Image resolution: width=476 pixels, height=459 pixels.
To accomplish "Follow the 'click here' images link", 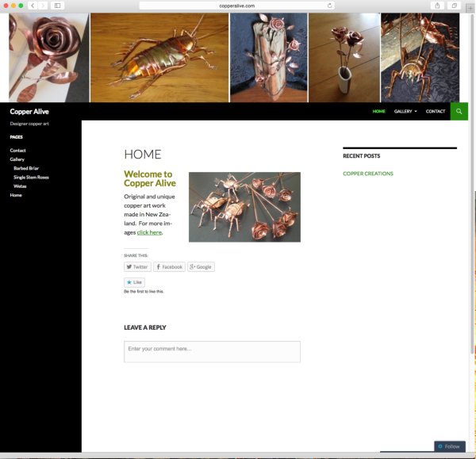I will click(149, 232).
